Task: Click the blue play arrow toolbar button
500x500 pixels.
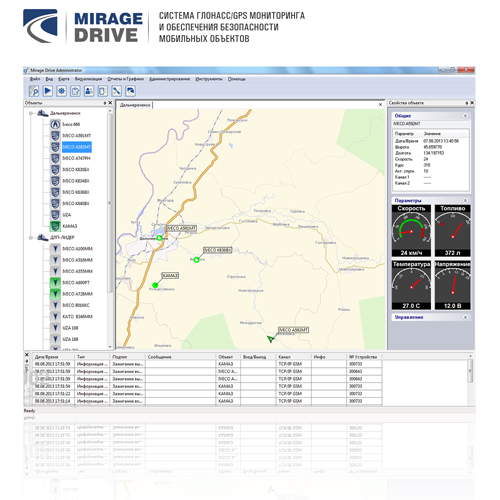Action: pos(48,91)
